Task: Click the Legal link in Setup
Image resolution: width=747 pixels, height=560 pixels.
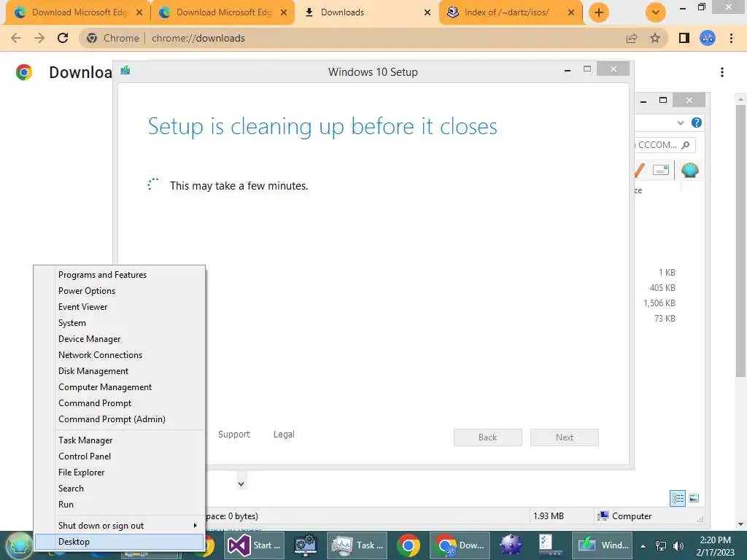Action: pos(284,435)
